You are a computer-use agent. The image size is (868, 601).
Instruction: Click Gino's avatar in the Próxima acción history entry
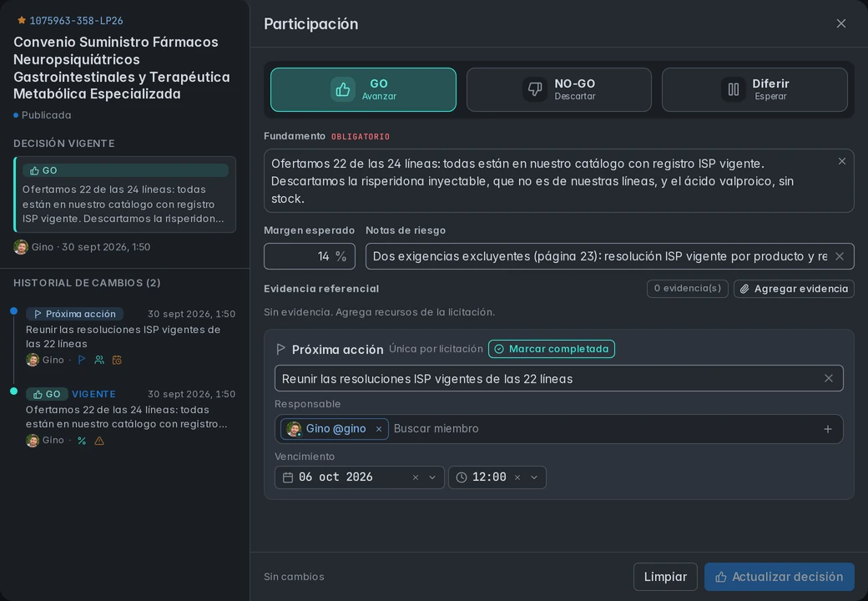click(33, 360)
